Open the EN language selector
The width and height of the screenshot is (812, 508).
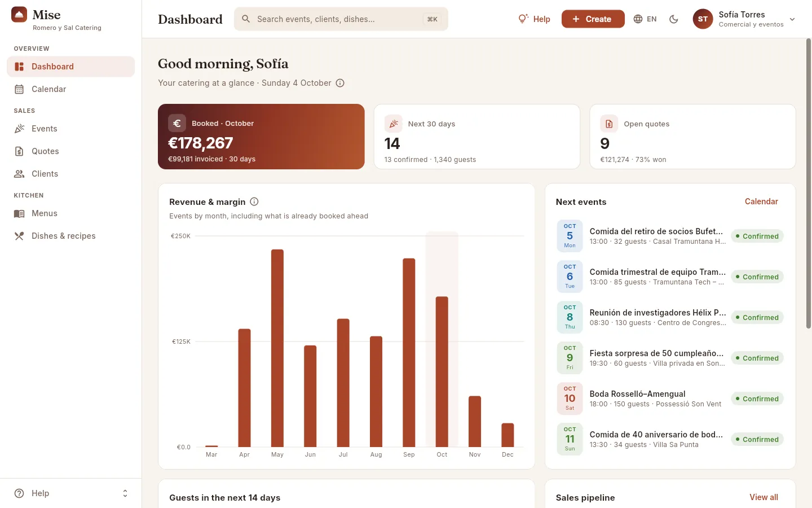coord(645,19)
